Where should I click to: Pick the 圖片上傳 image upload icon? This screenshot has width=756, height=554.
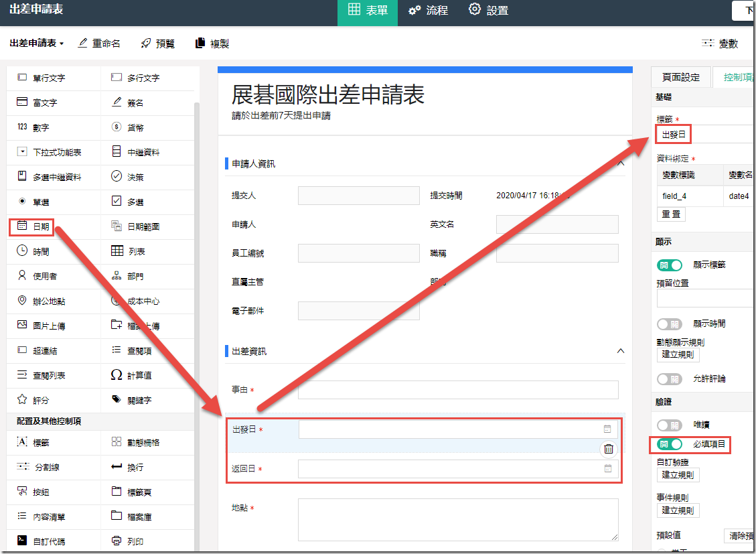pos(21,325)
